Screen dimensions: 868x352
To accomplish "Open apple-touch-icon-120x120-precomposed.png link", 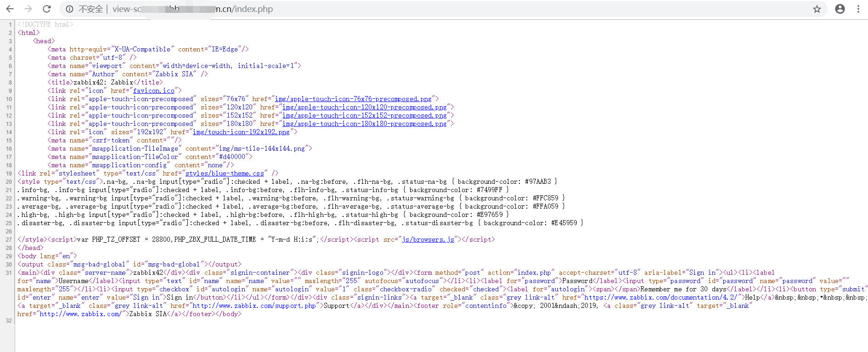I will pyautogui.click(x=364, y=108).
